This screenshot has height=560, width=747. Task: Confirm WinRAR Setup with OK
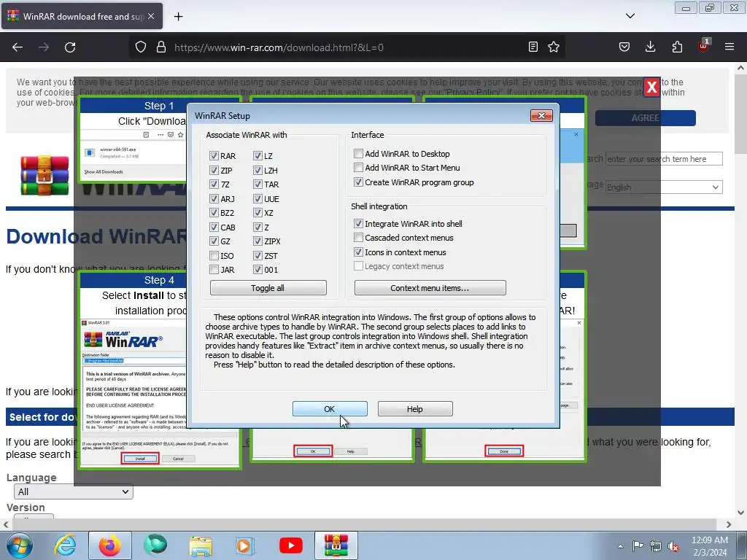click(x=330, y=409)
